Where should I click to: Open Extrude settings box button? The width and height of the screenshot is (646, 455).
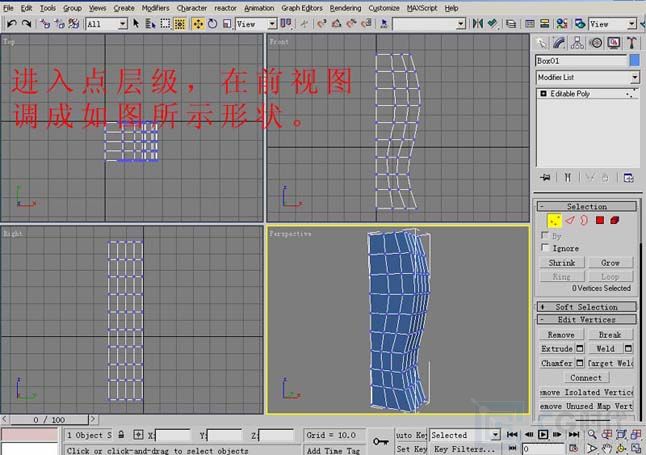click(x=580, y=349)
